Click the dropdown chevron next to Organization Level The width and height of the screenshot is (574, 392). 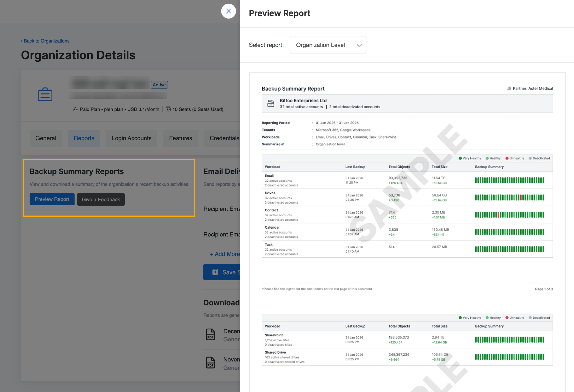pos(359,45)
